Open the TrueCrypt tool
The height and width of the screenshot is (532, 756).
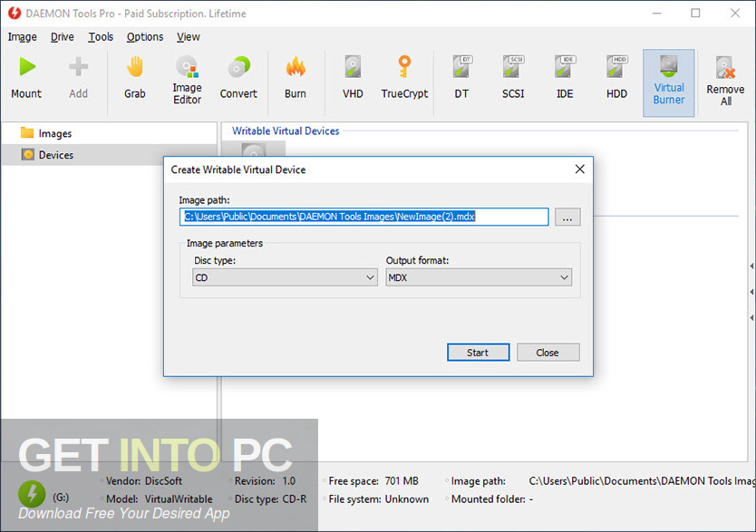[404, 79]
